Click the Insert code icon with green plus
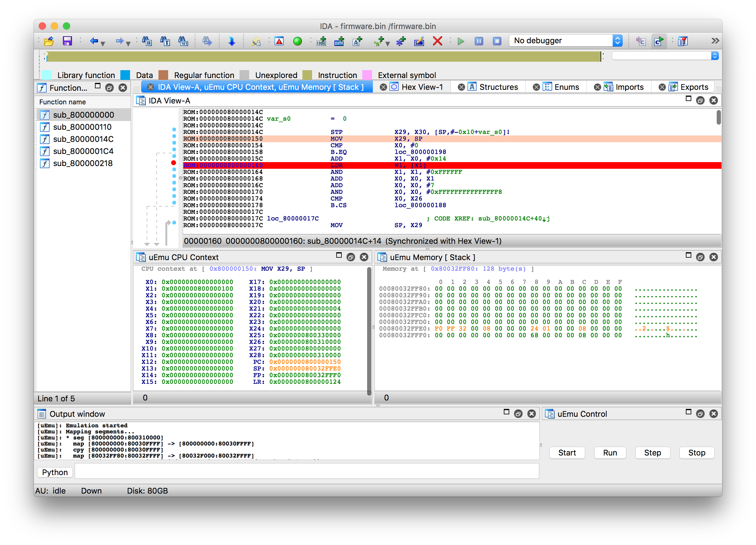 [321, 41]
